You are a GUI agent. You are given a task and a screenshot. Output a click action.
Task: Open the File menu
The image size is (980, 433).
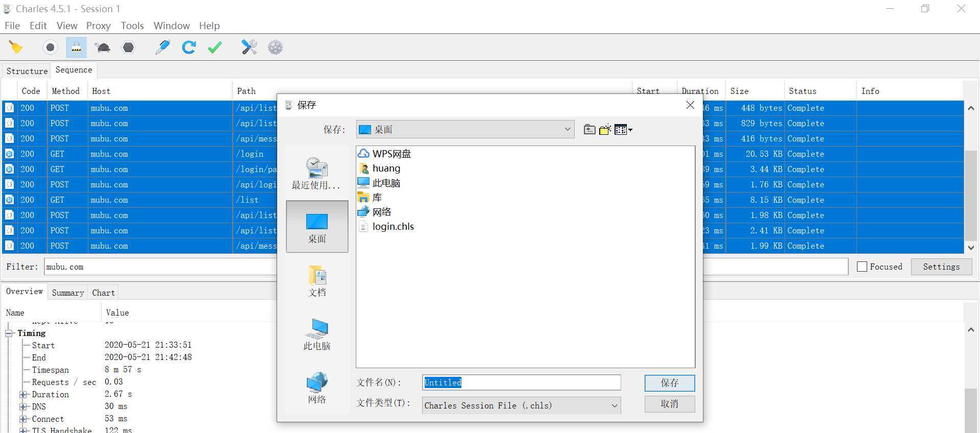click(x=12, y=26)
